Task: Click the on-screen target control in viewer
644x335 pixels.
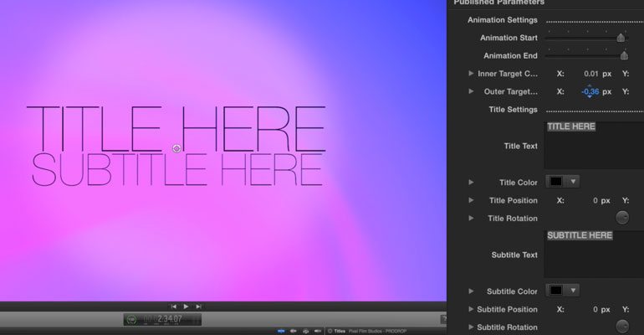Action: [x=176, y=148]
